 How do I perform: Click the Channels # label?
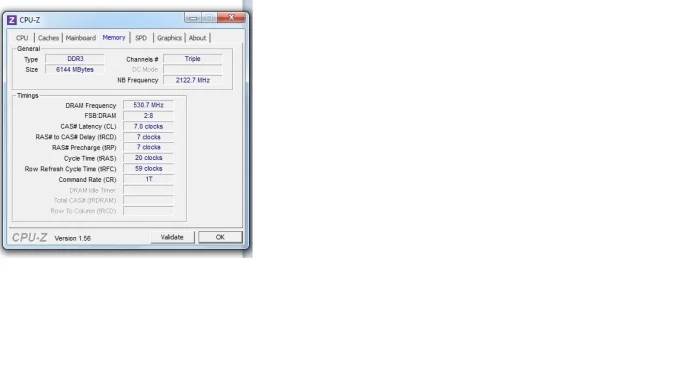click(x=142, y=59)
